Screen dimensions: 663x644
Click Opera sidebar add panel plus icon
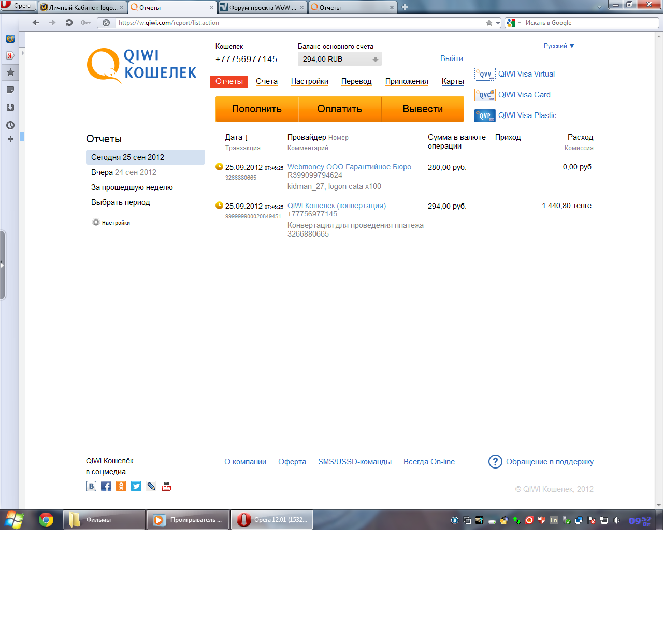10,139
